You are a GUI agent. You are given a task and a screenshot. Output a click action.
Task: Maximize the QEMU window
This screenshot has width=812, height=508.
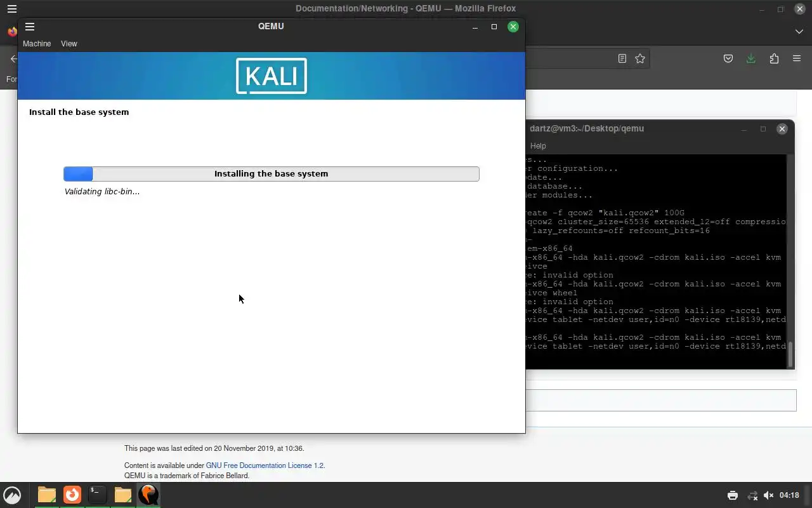pyautogui.click(x=494, y=27)
